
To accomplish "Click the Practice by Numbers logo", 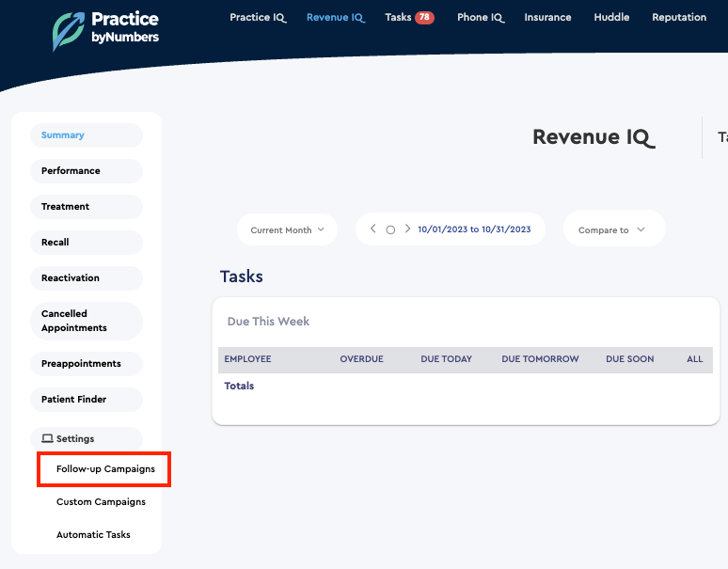I will pos(105,29).
